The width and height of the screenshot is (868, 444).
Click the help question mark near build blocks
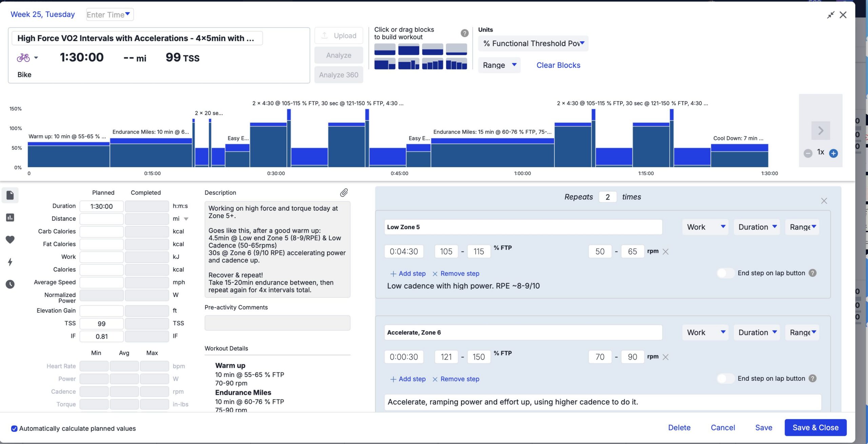pyautogui.click(x=465, y=33)
